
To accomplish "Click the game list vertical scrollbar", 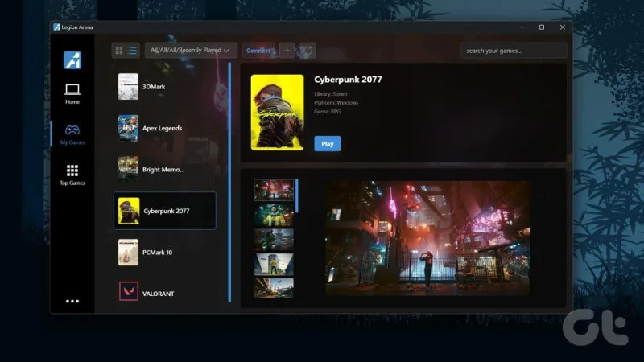I will click(x=229, y=183).
